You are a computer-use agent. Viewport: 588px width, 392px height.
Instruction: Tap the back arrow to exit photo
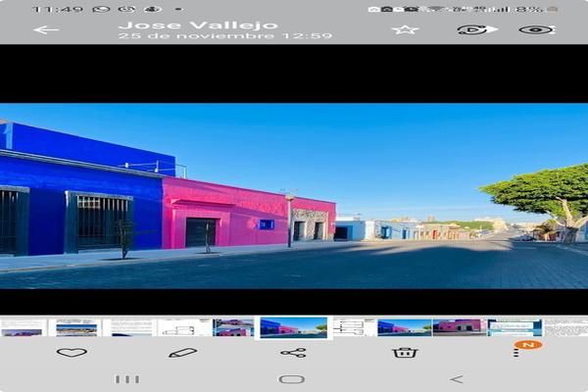[x=45, y=29]
